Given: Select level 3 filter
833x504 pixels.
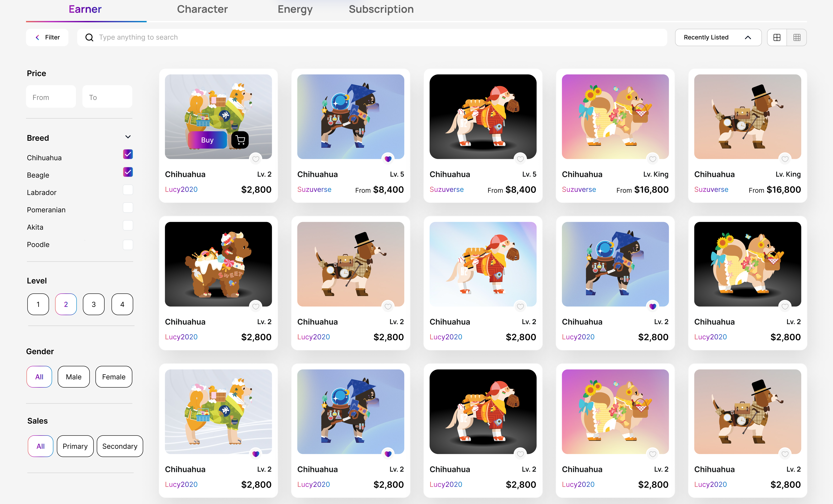Looking at the screenshot, I should click(94, 304).
